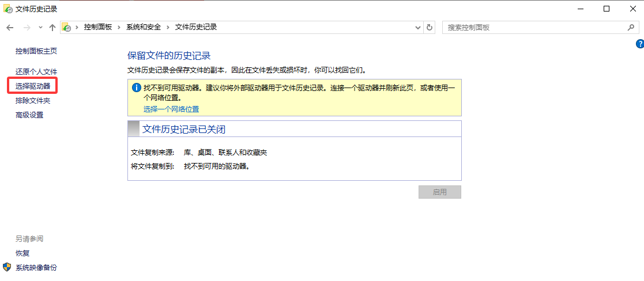Expand chevron before 控制面板 breadcrumb

77,28
